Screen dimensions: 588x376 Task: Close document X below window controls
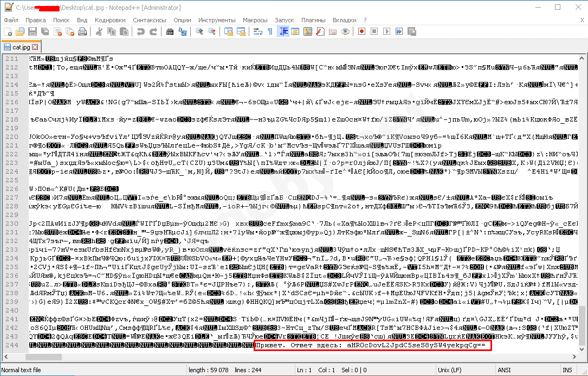coord(582,20)
